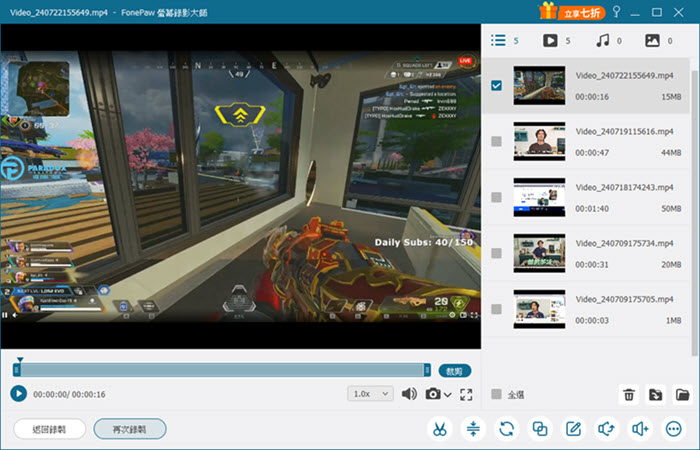This screenshot has height=450, width=700.
Task: Open the file converter circular-arrows icon
Action: click(x=507, y=429)
